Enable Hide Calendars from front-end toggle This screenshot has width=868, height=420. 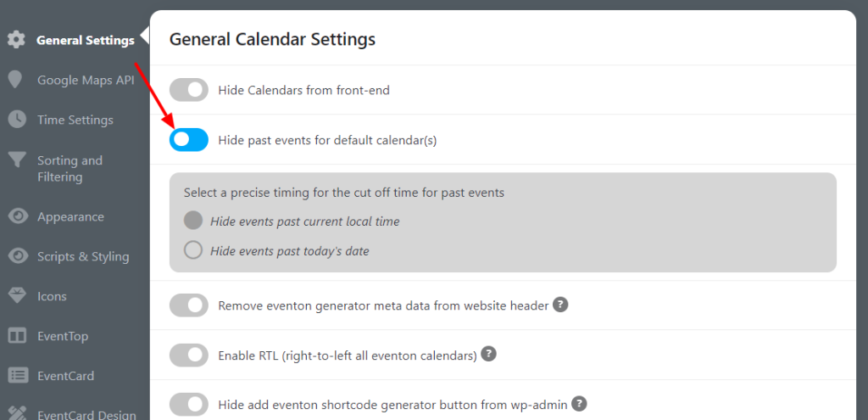[x=189, y=90]
